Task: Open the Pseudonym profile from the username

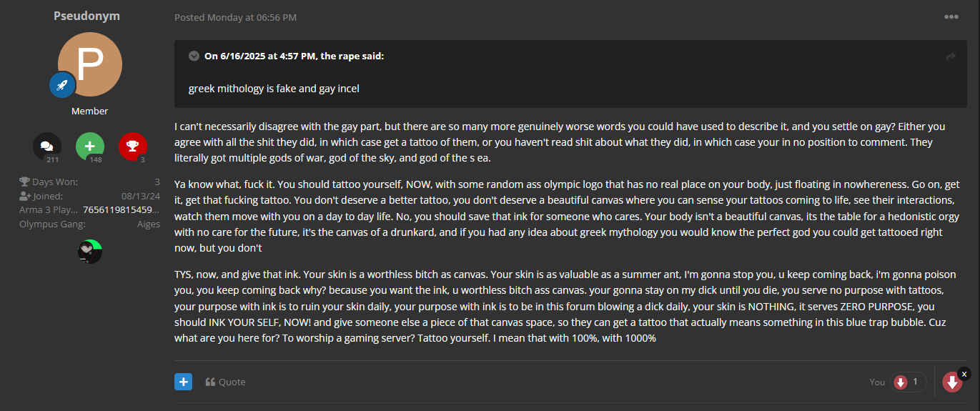Action: (86, 16)
